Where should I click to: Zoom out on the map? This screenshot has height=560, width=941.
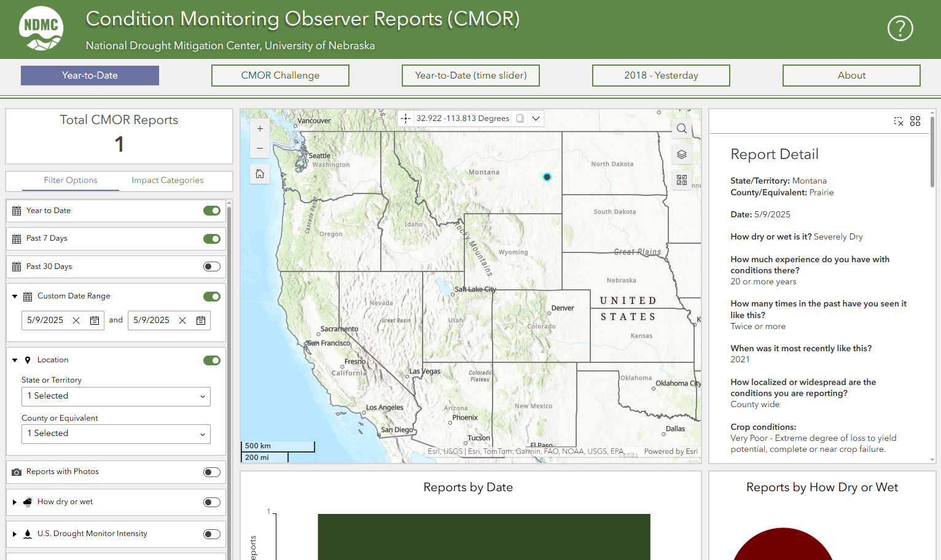[260, 148]
